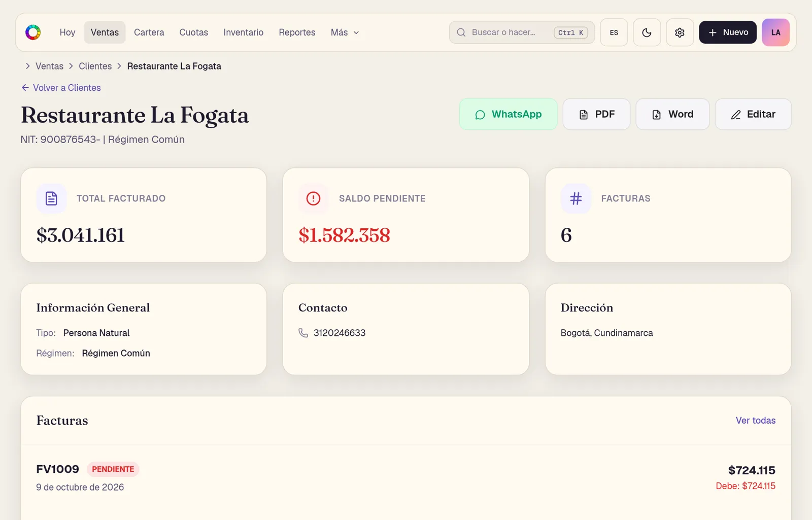
Task: Click the phone number 3120246633
Action: 340,333
